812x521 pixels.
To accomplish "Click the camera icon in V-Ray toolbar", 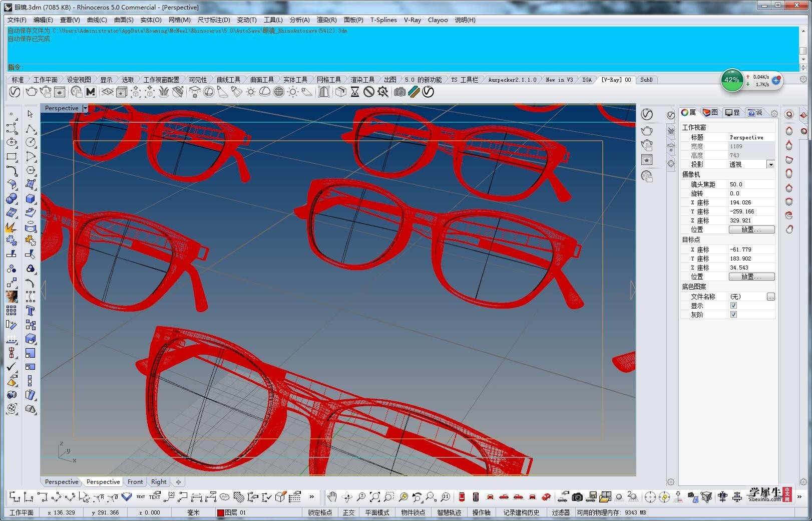I will tap(399, 92).
